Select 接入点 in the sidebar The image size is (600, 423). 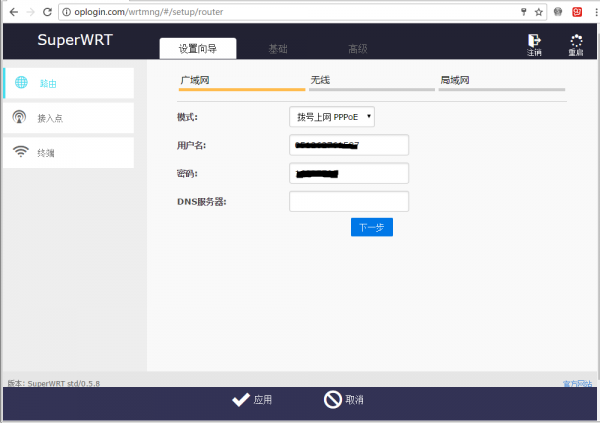(68, 118)
